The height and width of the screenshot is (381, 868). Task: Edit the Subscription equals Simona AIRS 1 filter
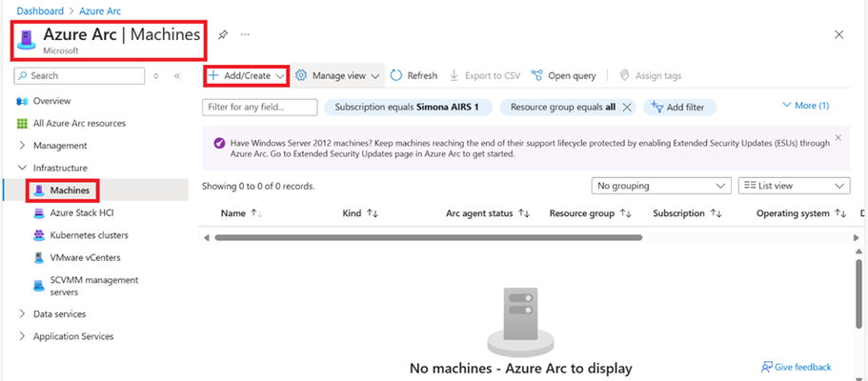tap(408, 107)
